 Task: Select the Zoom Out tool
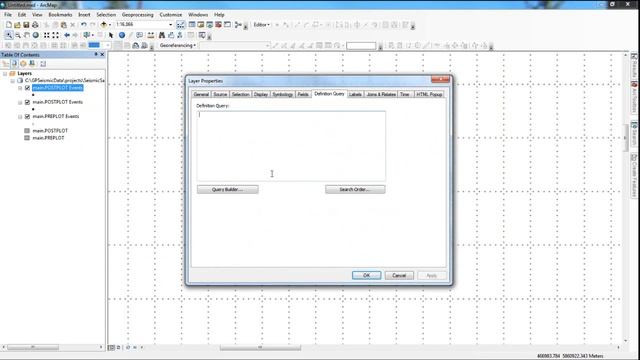(18, 36)
